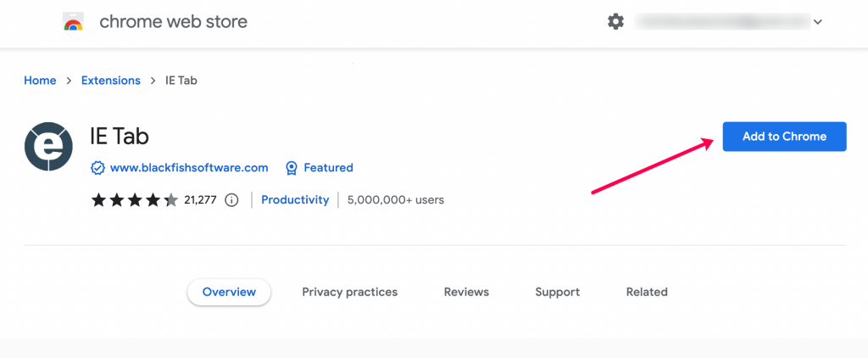This screenshot has height=358, width=868.
Task: Click the 21,277 ratings count
Action: pyautogui.click(x=200, y=200)
